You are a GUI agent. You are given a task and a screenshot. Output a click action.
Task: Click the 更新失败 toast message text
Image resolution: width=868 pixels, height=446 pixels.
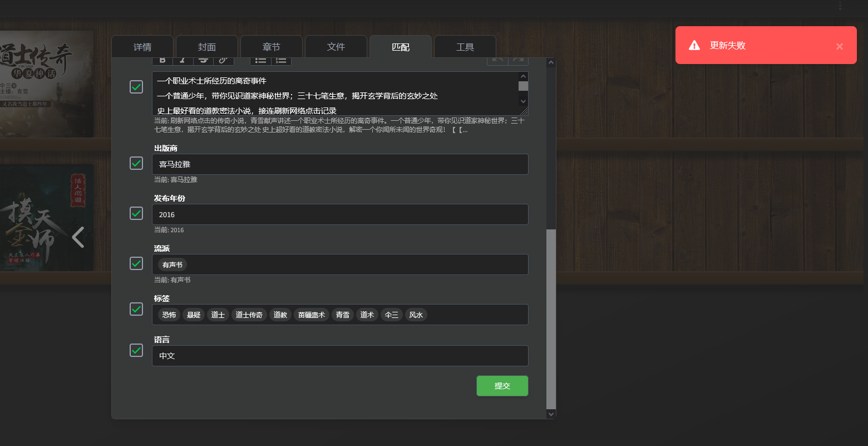(x=728, y=46)
